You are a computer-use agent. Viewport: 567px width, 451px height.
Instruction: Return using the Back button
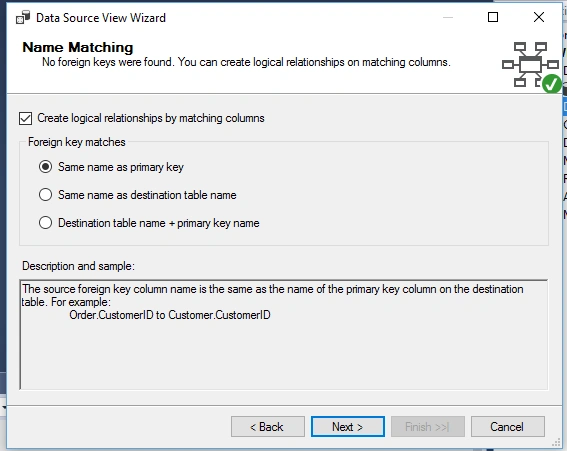(268, 427)
